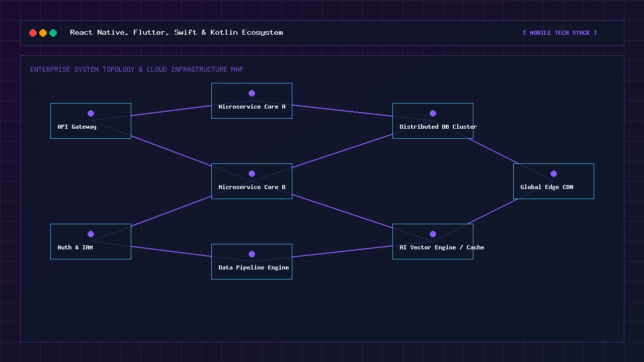Select the Microservice Core B node
Image resolution: width=644 pixels, height=362 pixels.
pos(252,181)
